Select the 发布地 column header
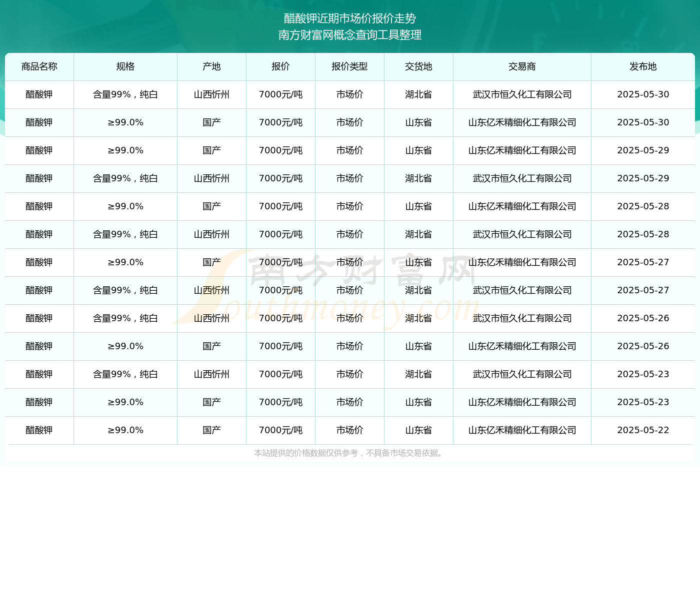The width and height of the screenshot is (700, 602). click(643, 66)
